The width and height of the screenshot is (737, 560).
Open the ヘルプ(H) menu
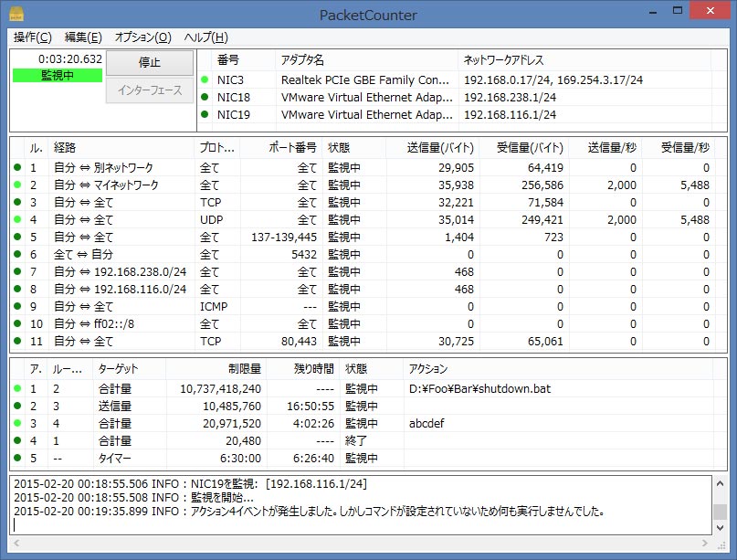(205, 37)
